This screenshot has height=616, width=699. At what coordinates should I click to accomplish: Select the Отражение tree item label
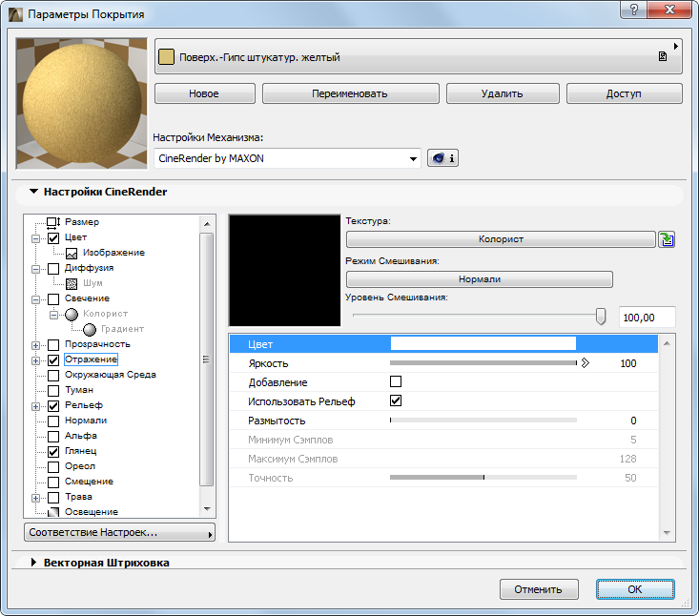pyautogui.click(x=91, y=359)
